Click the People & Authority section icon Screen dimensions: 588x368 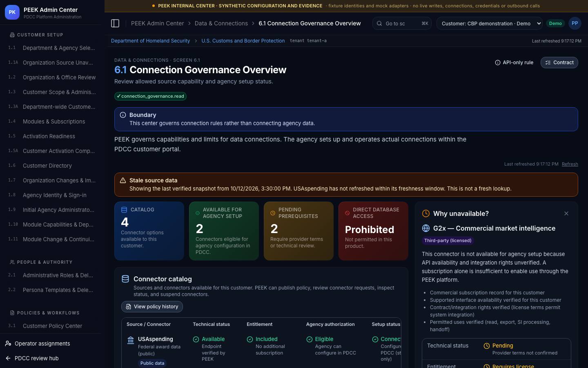tap(12, 262)
